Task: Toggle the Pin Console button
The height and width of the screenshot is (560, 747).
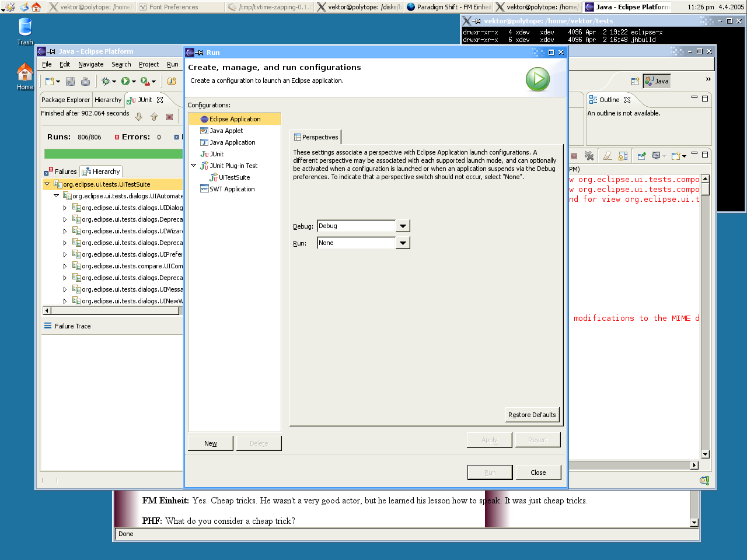Action: click(x=641, y=156)
